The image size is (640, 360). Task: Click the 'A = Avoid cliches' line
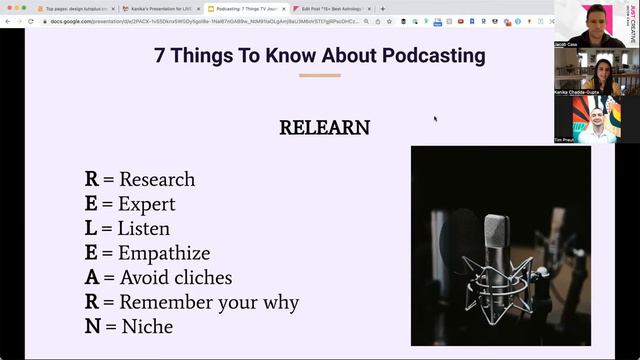[158, 277]
